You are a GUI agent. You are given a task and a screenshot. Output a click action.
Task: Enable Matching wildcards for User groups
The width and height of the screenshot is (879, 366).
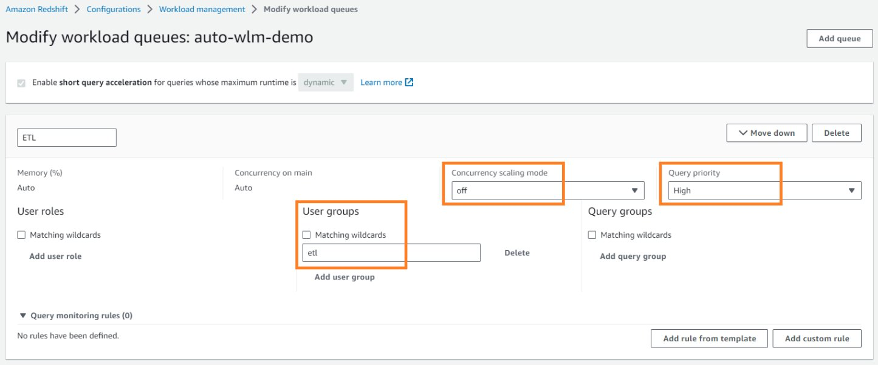307,235
